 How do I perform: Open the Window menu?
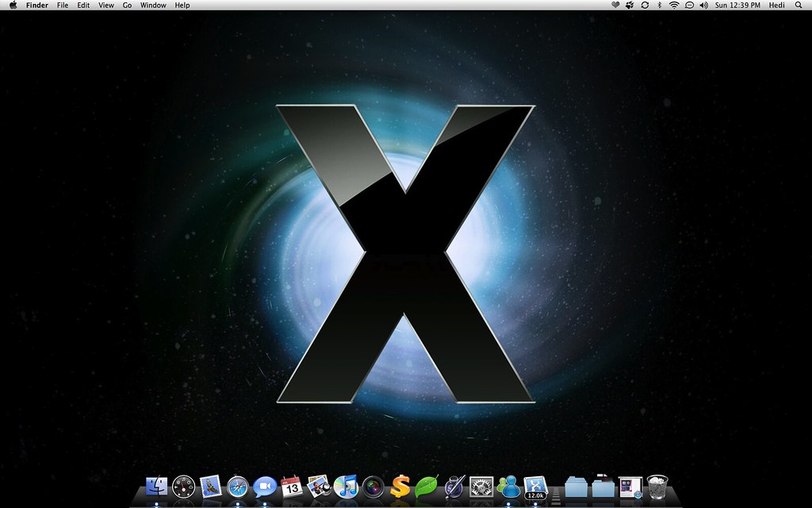tap(153, 6)
